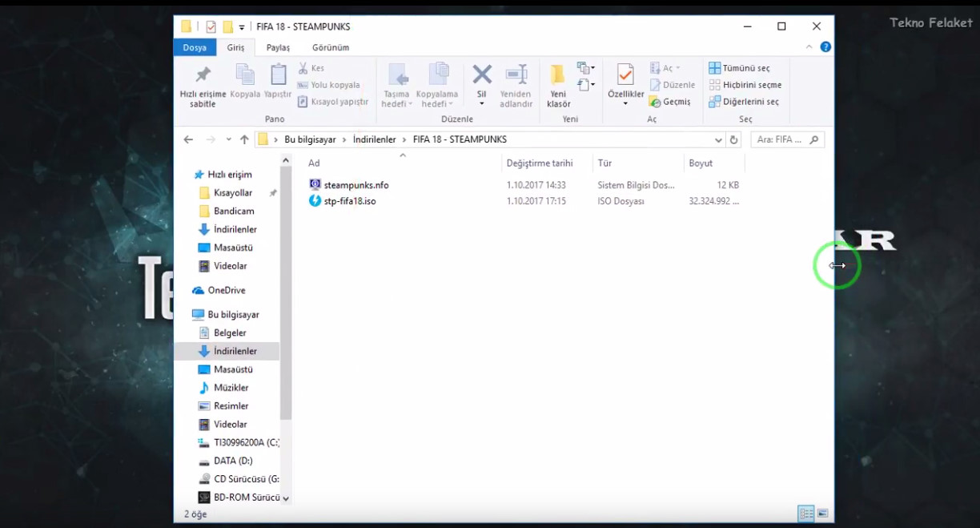Open the recent locations dropdown arrow
The height and width of the screenshot is (528, 980).
click(227, 139)
